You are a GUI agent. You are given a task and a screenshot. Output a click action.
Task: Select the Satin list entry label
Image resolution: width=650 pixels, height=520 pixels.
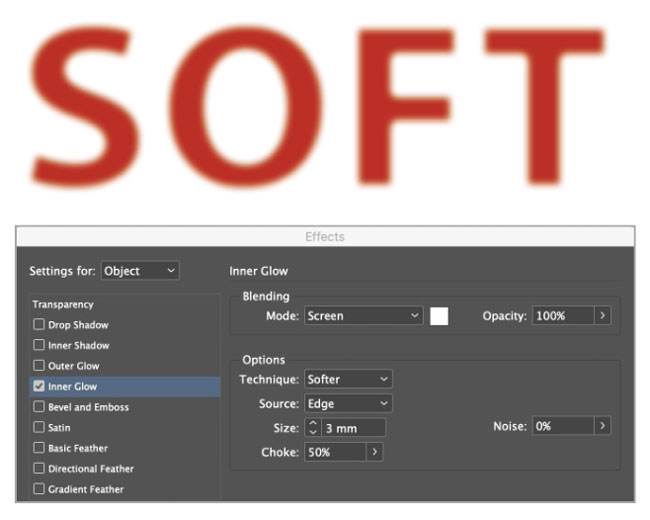(59, 428)
